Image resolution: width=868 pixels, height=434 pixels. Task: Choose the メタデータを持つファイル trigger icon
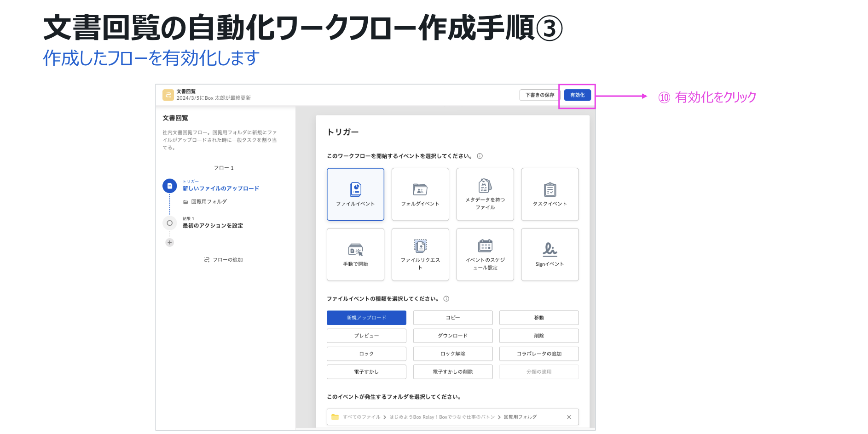(485, 186)
